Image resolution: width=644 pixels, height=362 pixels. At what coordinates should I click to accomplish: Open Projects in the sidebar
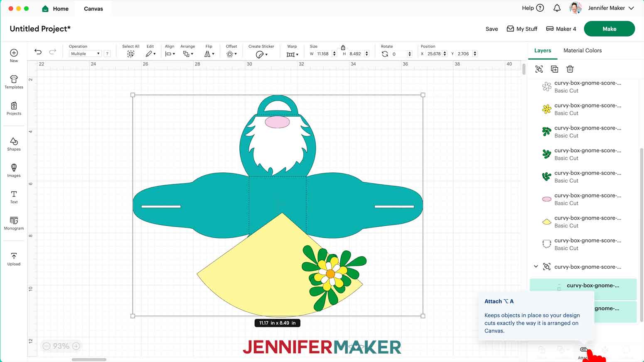click(14, 108)
